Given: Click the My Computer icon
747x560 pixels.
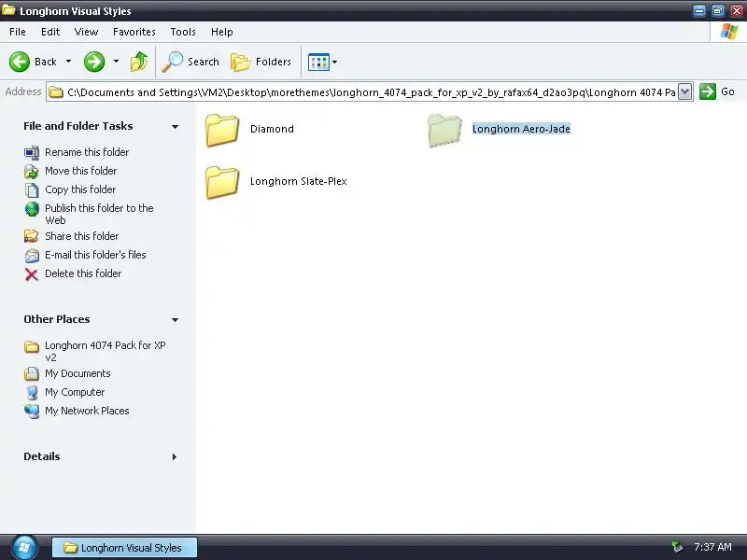Looking at the screenshot, I should (x=32, y=392).
